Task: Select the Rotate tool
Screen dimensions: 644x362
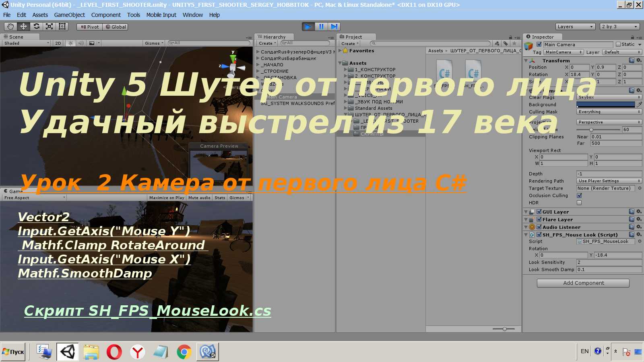Action: pyautogui.click(x=36, y=27)
